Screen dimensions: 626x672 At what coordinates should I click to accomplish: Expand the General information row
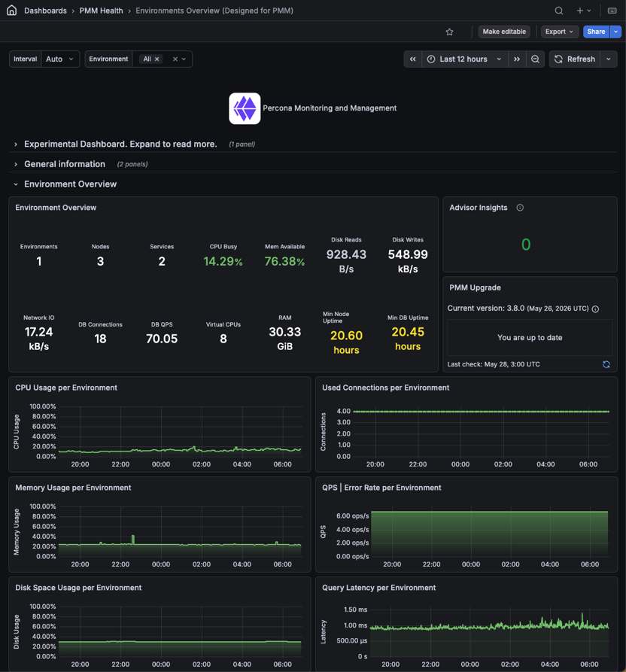64,164
